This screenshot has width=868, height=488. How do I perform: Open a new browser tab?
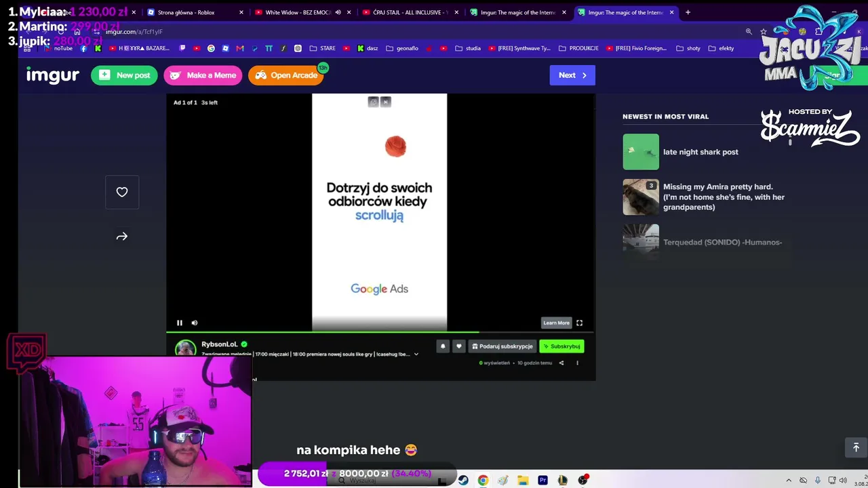click(x=688, y=12)
